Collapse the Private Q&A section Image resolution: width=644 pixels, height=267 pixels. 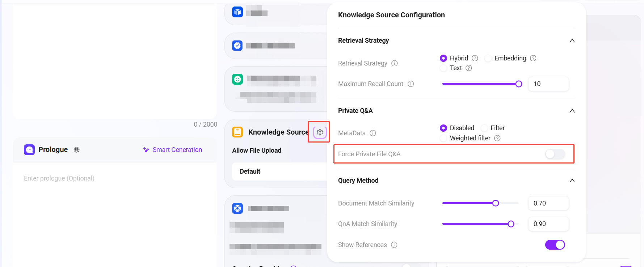(x=572, y=111)
